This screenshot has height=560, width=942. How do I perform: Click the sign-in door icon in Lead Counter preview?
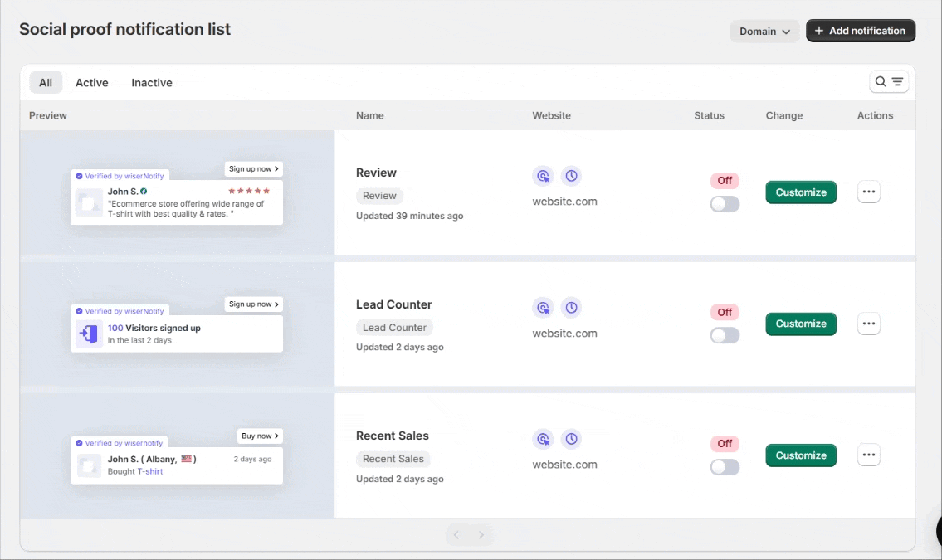coord(89,334)
